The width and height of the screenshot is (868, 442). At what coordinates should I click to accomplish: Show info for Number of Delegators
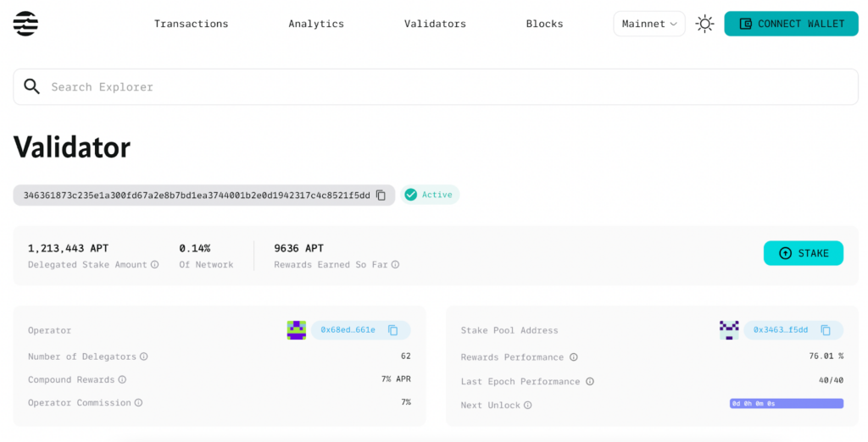pyautogui.click(x=144, y=357)
